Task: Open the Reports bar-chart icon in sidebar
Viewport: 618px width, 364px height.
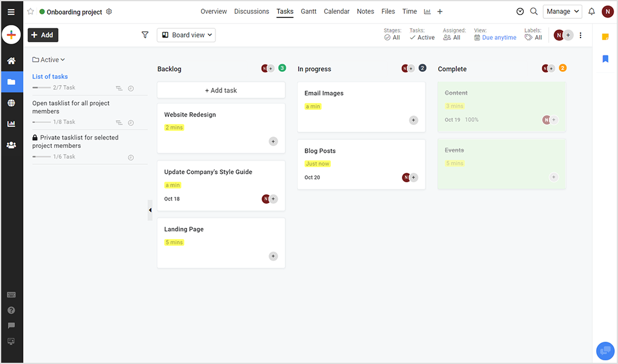Action: pyautogui.click(x=11, y=124)
